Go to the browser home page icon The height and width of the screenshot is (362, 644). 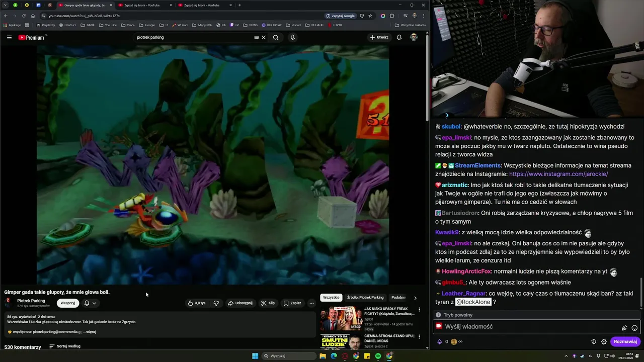click(x=33, y=16)
